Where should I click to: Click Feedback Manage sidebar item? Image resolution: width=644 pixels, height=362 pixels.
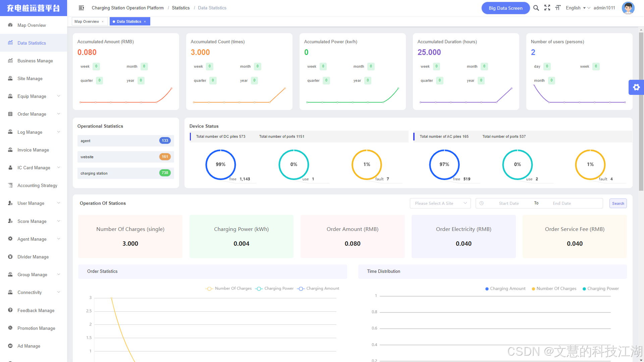pos(36,310)
